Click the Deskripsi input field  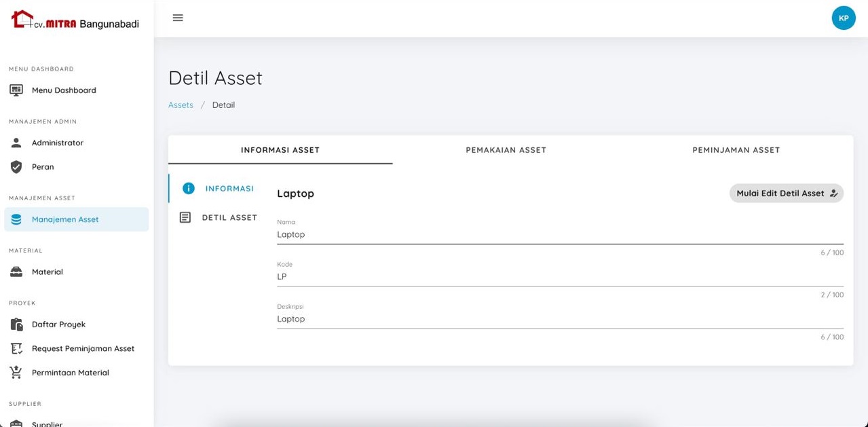click(560, 319)
